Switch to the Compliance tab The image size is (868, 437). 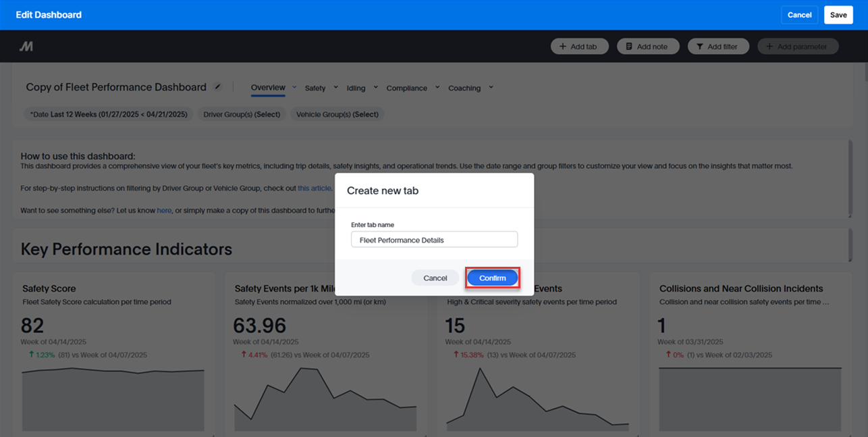[x=406, y=88]
